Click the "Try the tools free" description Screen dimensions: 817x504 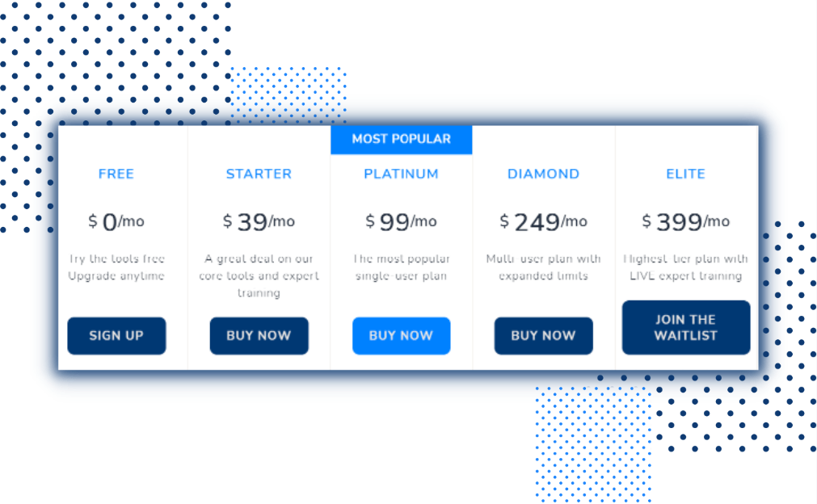click(x=116, y=267)
